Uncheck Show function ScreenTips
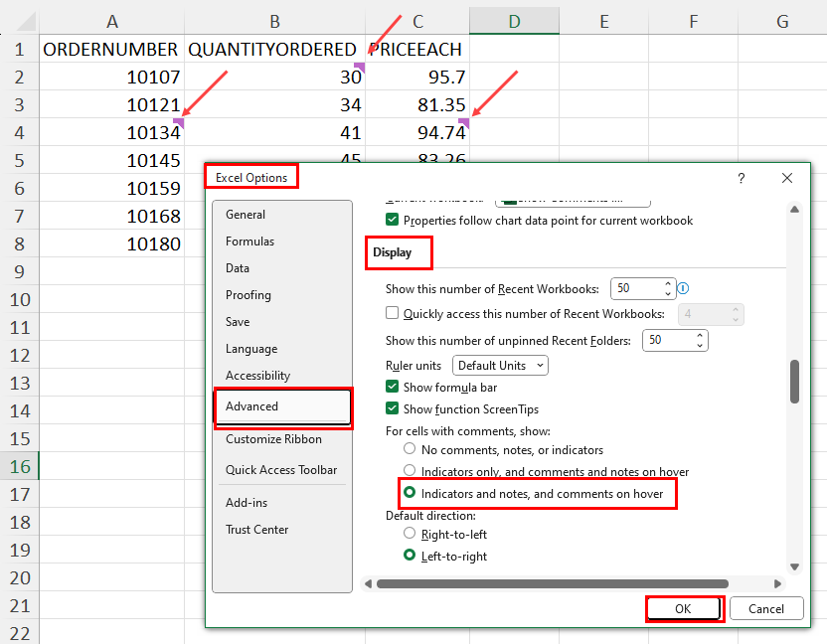The width and height of the screenshot is (827, 644). pos(392,408)
